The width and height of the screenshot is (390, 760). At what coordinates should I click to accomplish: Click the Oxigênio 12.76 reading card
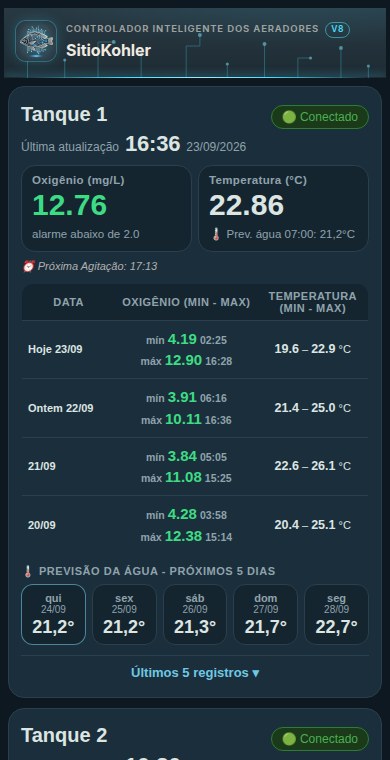click(106, 208)
